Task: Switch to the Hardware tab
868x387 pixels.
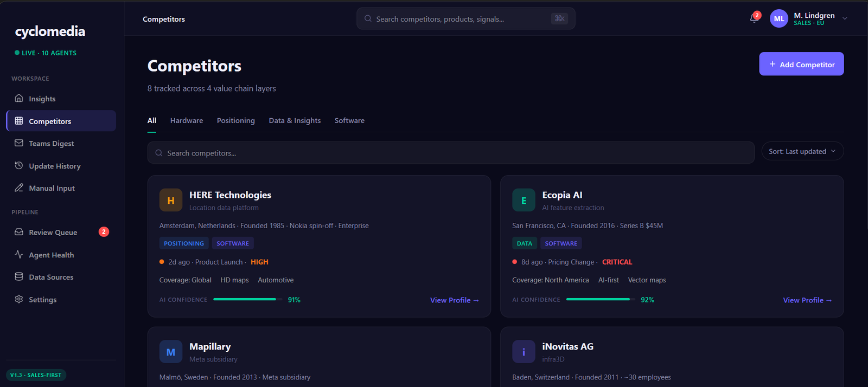Action: [x=187, y=120]
